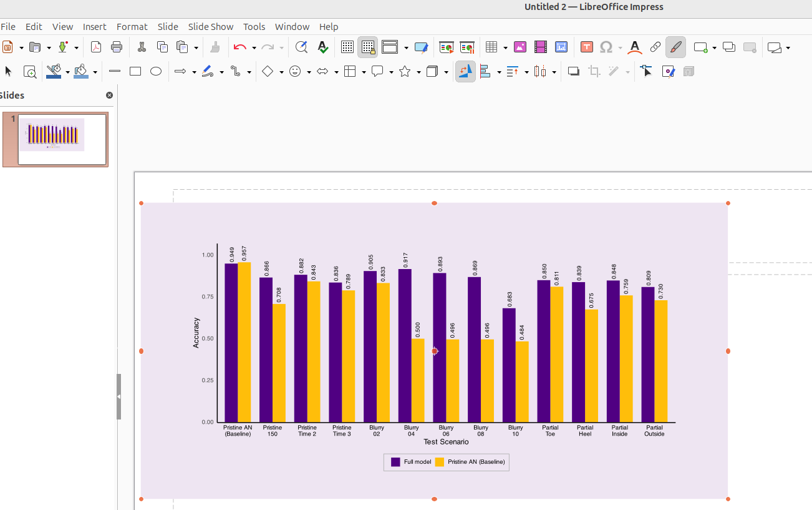
Task: Expand the Undo history dropdown arrow
Action: [x=254, y=47]
